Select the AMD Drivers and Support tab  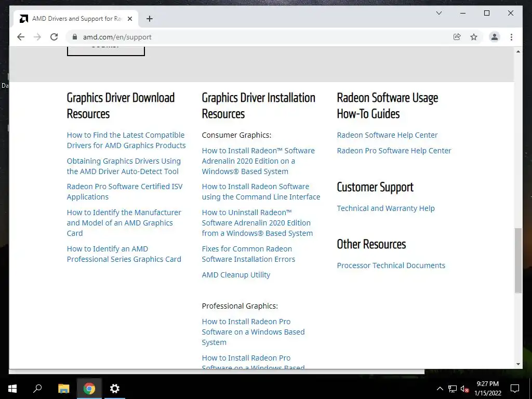[76, 19]
